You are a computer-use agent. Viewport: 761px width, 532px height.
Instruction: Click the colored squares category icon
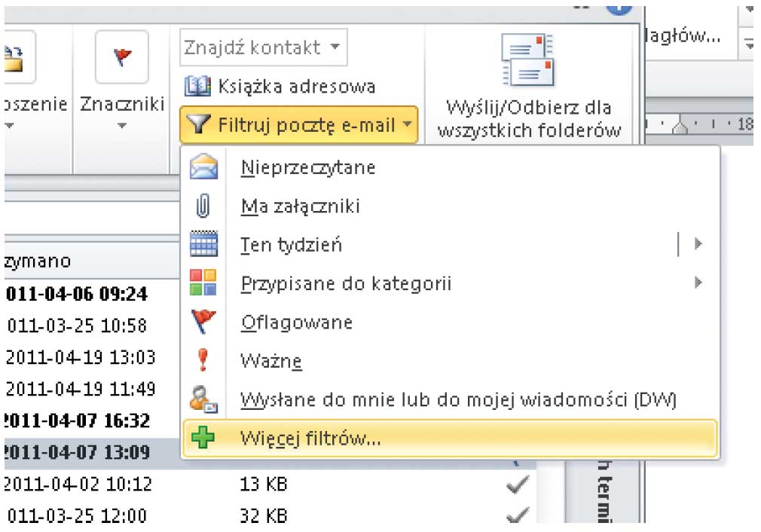tap(205, 283)
